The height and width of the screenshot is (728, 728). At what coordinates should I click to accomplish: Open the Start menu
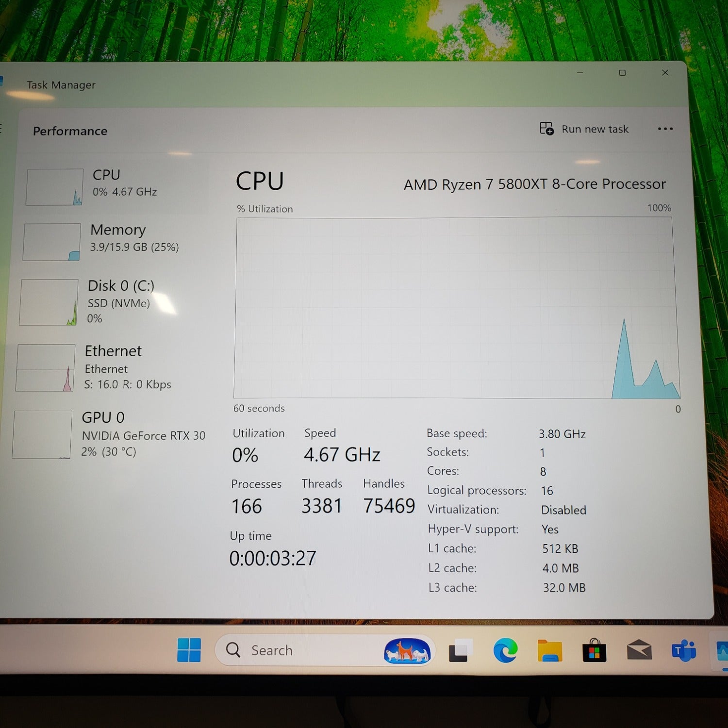coord(189,649)
